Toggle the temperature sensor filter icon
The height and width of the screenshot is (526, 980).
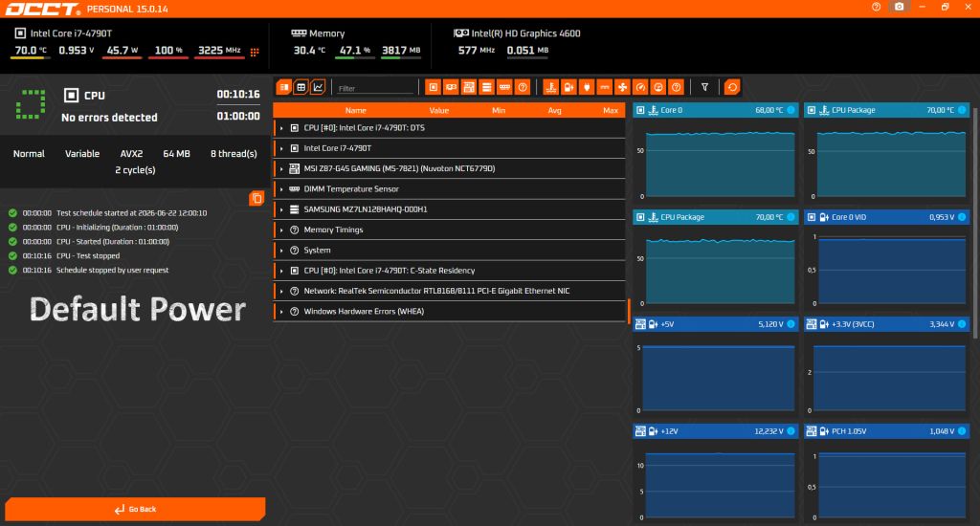point(550,87)
